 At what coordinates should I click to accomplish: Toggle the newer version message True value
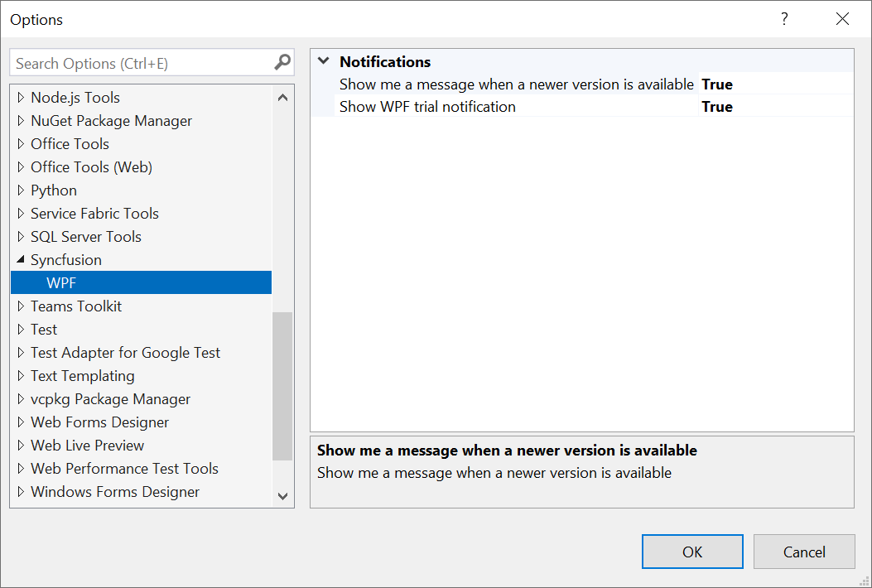point(717,84)
